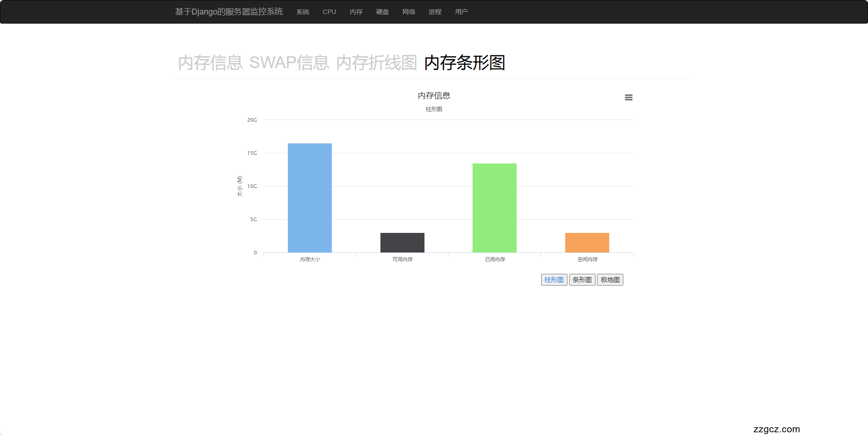Select the 内存条形图 tab
The width and height of the screenshot is (868, 435).
coord(464,63)
